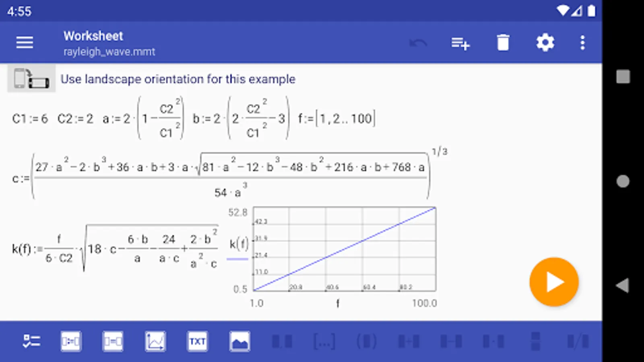The height and width of the screenshot is (362, 644).
Task: Tap the rotate-to-landscape device icon
Action: tap(31, 78)
